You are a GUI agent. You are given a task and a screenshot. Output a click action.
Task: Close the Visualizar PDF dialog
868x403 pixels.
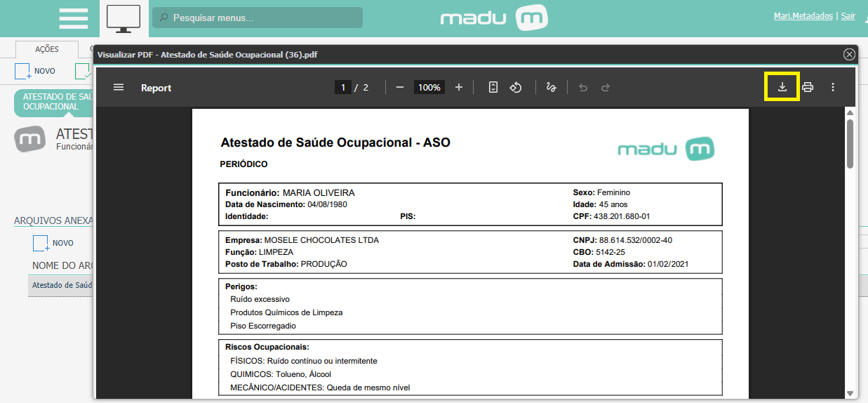(849, 54)
